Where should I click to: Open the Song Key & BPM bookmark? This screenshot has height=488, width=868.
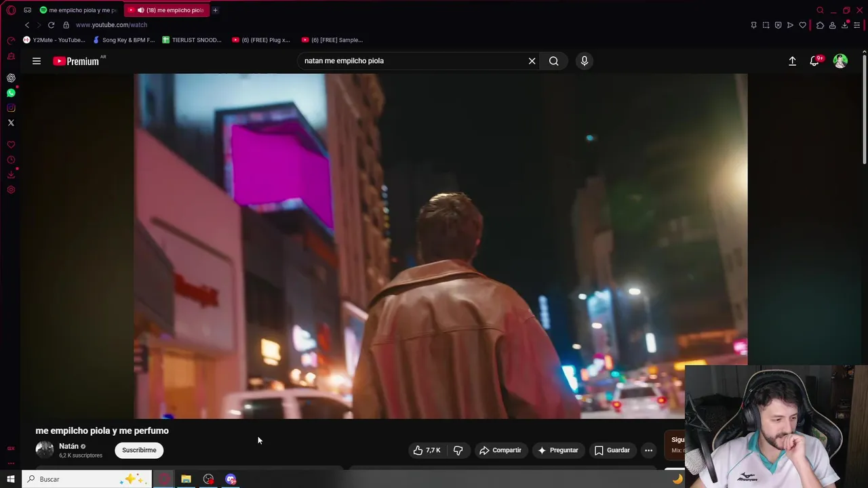124,40
